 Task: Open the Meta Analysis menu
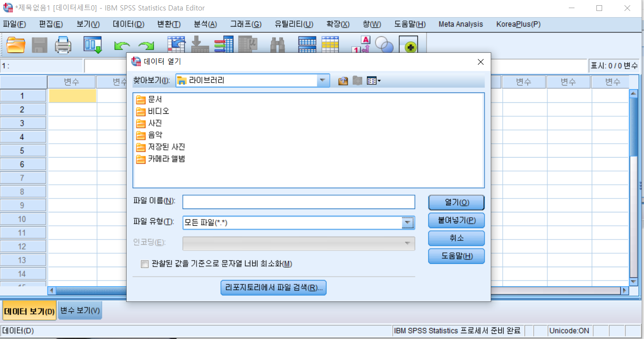pyautogui.click(x=461, y=24)
